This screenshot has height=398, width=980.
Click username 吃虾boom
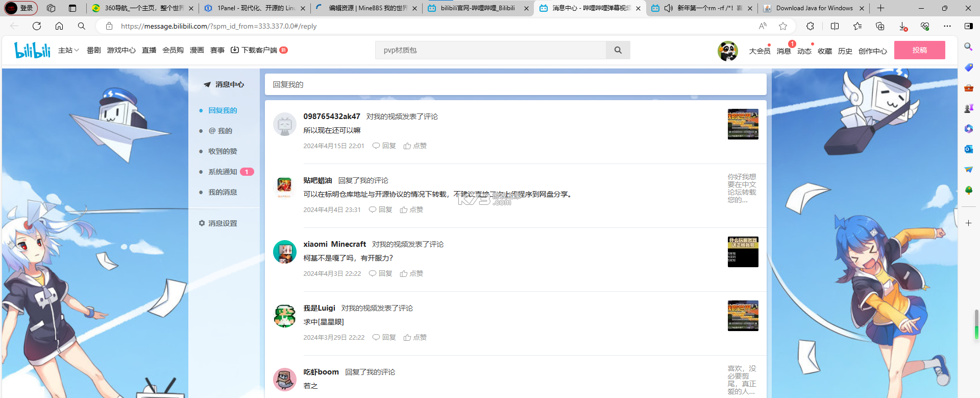[321, 372]
